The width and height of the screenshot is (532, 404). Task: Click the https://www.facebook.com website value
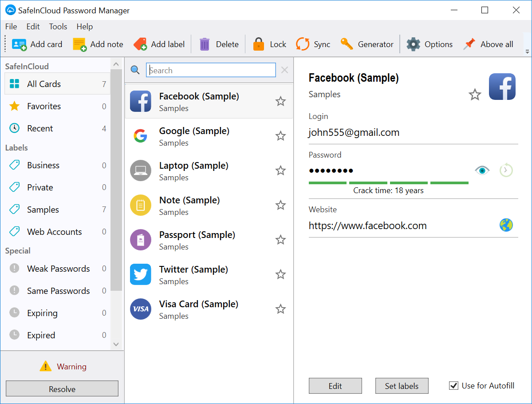[x=367, y=226]
